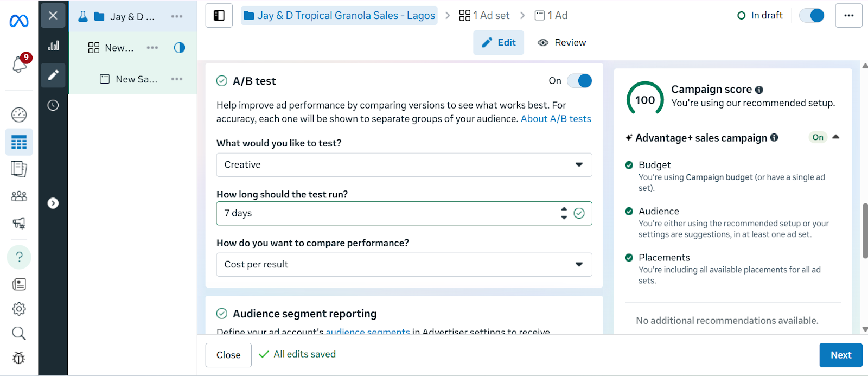Screen dimensions: 868x376
Task: Click the Next button
Action: (x=841, y=355)
